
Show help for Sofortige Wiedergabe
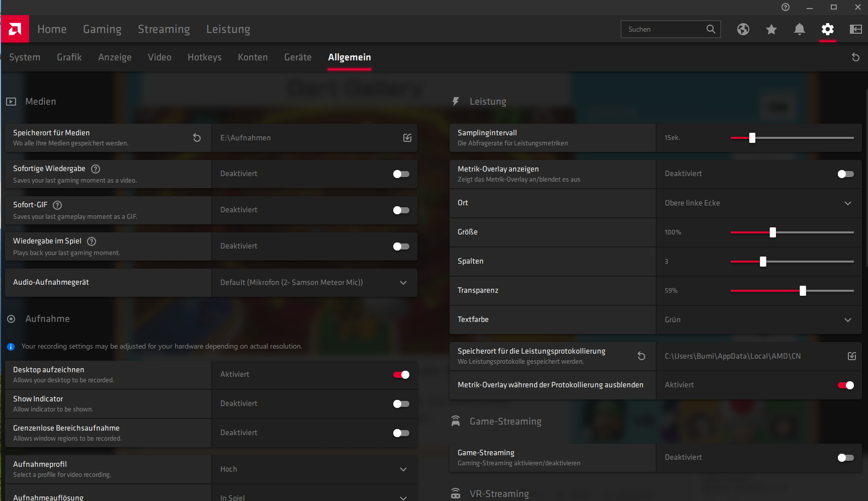[96, 169]
